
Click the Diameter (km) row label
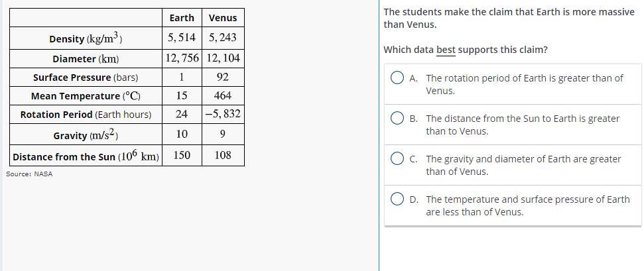pos(86,58)
